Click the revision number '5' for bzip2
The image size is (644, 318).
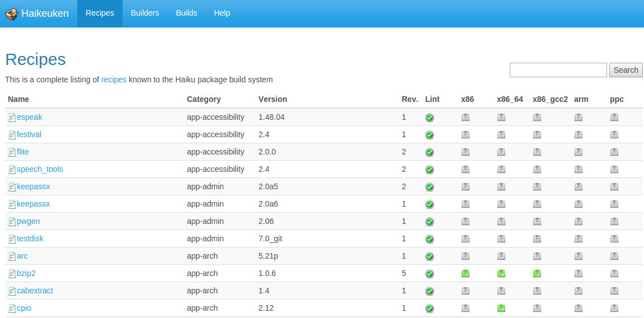[404, 273]
